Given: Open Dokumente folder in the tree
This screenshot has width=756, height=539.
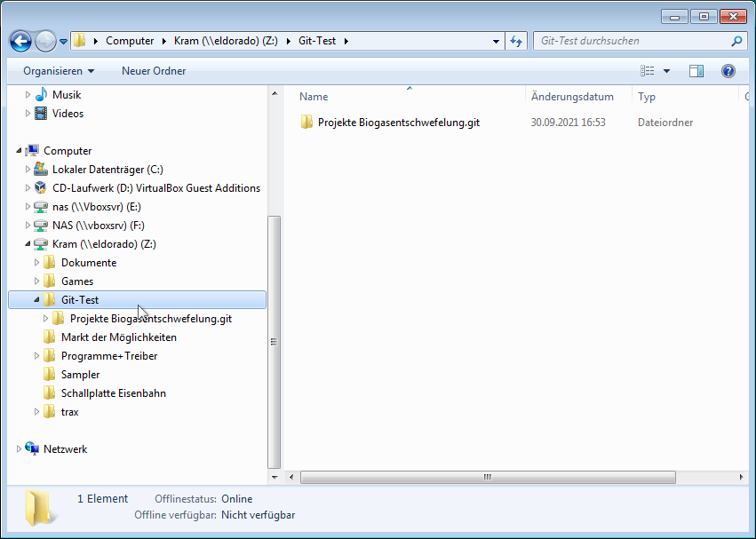Looking at the screenshot, I should pyautogui.click(x=89, y=263).
